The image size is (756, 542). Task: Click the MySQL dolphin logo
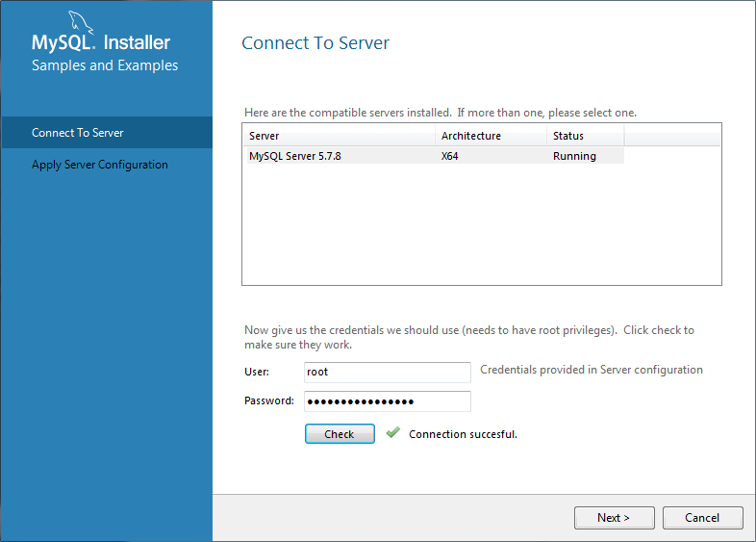pos(80,22)
